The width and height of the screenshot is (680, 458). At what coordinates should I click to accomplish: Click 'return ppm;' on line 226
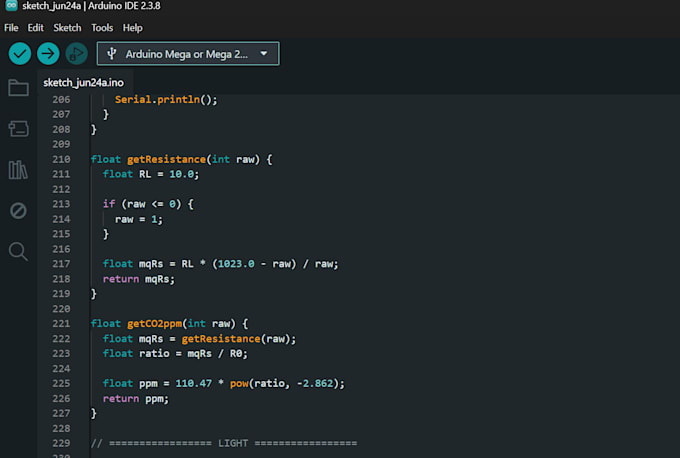coord(136,399)
